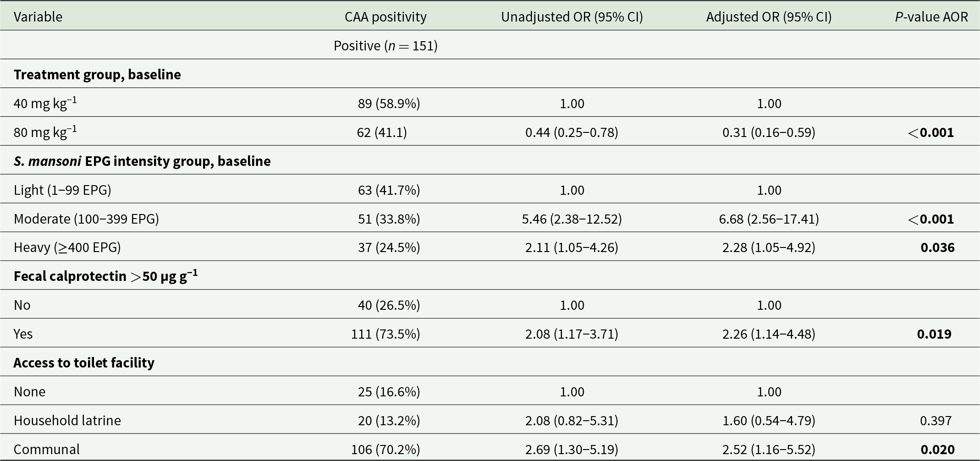The image size is (980, 461).
Task: Click the Heavy (≥400 EPG) row label
Action: [x=67, y=247]
